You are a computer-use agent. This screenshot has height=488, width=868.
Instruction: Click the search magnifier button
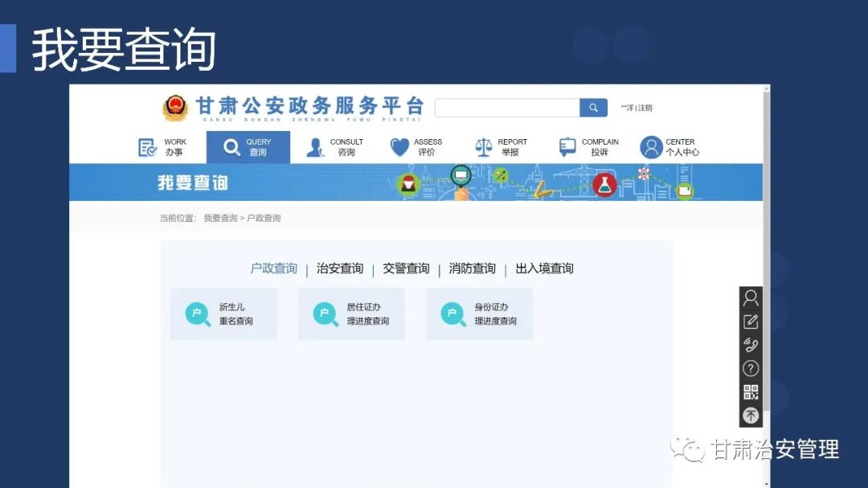pyautogui.click(x=593, y=108)
